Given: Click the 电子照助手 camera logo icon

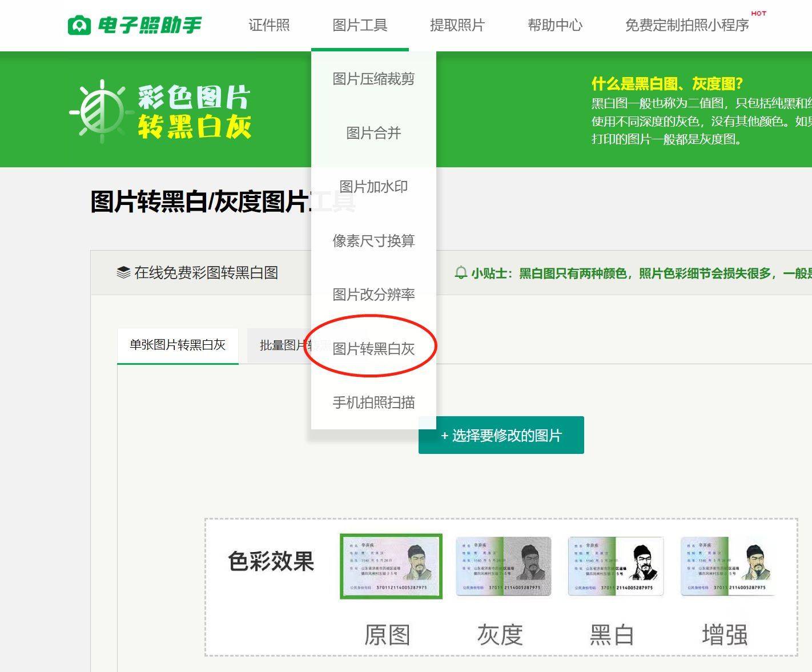Looking at the screenshot, I should pos(79,26).
